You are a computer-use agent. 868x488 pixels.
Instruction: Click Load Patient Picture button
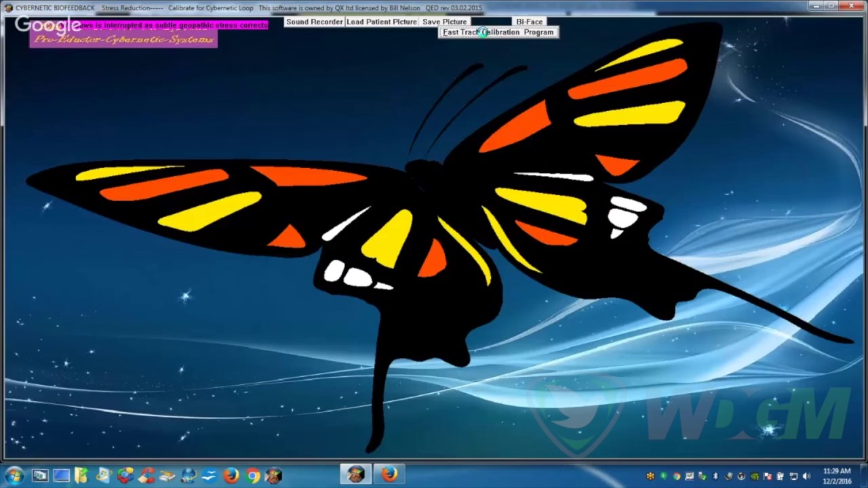coord(382,22)
